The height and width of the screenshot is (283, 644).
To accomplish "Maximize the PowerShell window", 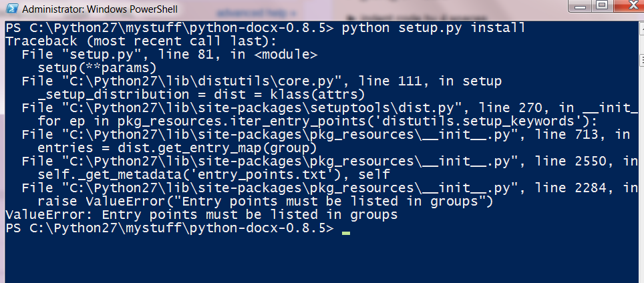I will click(599, 7).
